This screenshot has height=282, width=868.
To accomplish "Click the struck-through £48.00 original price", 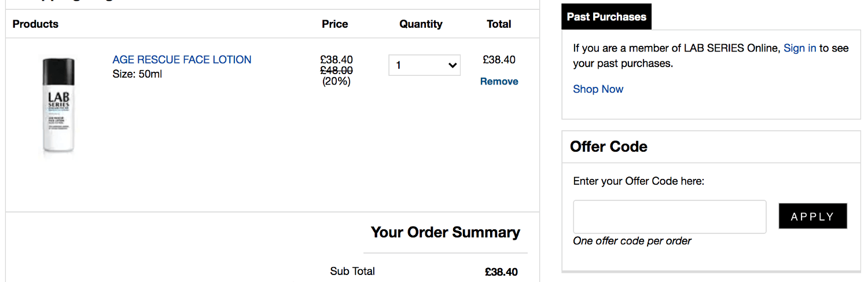I will tap(336, 70).
